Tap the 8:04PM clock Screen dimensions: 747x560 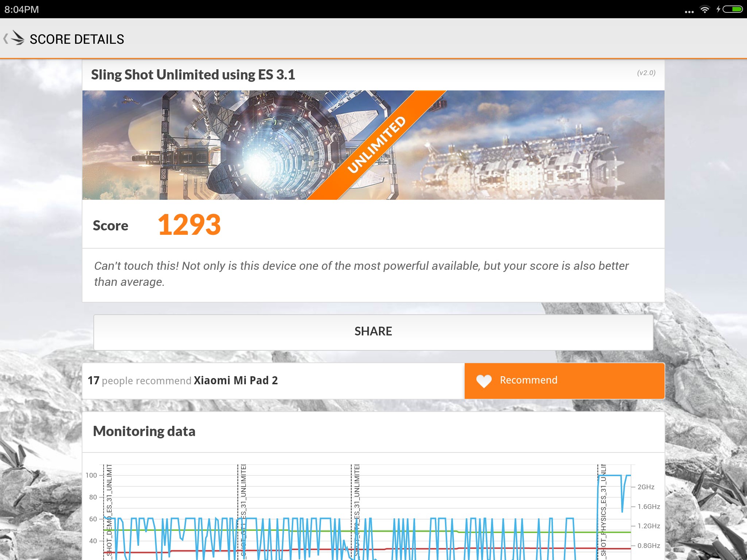(x=22, y=9)
